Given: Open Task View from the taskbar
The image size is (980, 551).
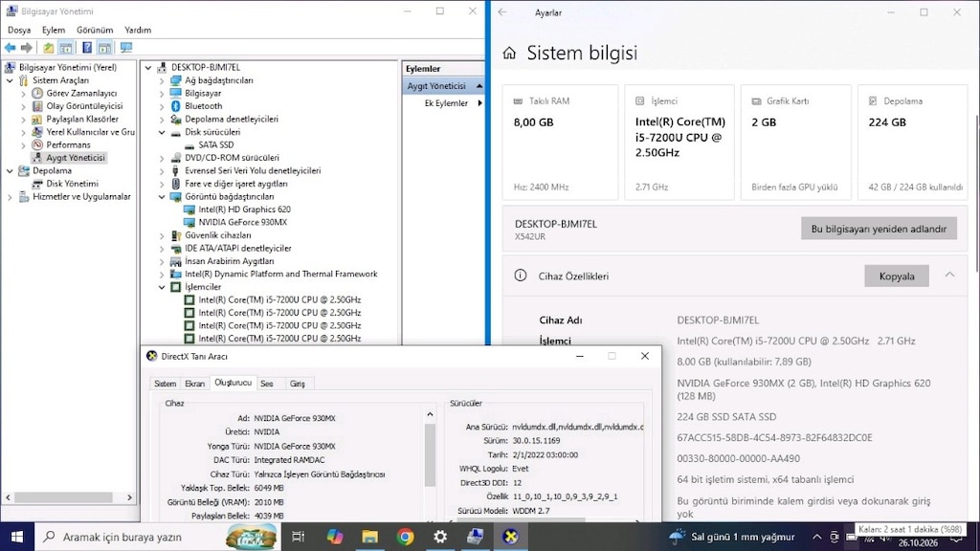Looking at the screenshot, I should pyautogui.click(x=299, y=537).
